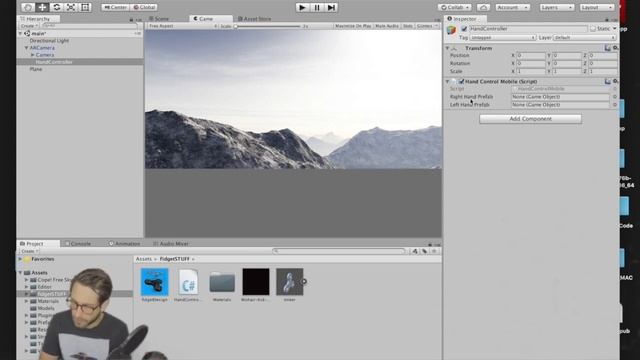The width and height of the screenshot is (640, 360).
Task: Toggle the Static checkbox
Action: coord(593,29)
